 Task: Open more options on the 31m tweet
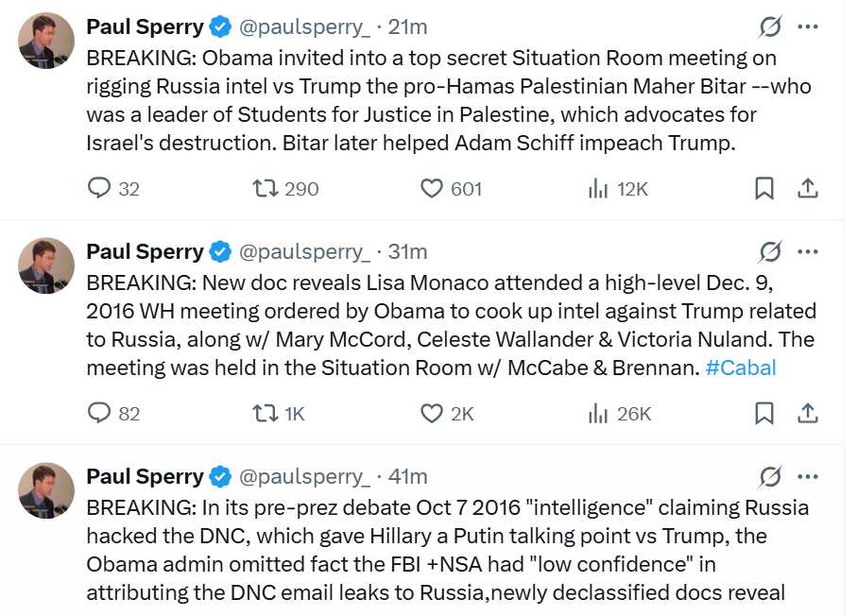point(808,251)
